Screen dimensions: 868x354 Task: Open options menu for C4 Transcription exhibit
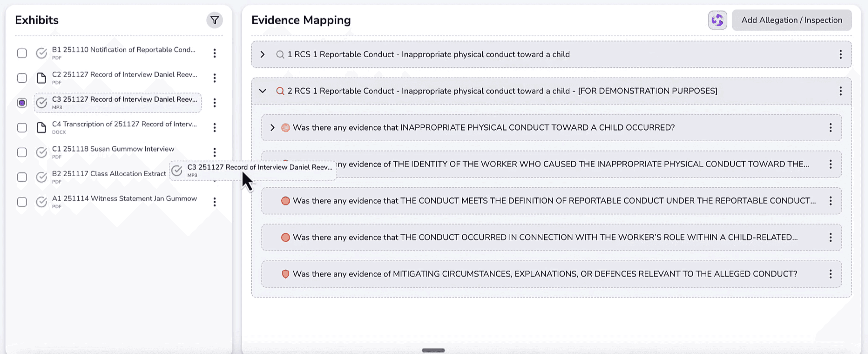coord(214,127)
